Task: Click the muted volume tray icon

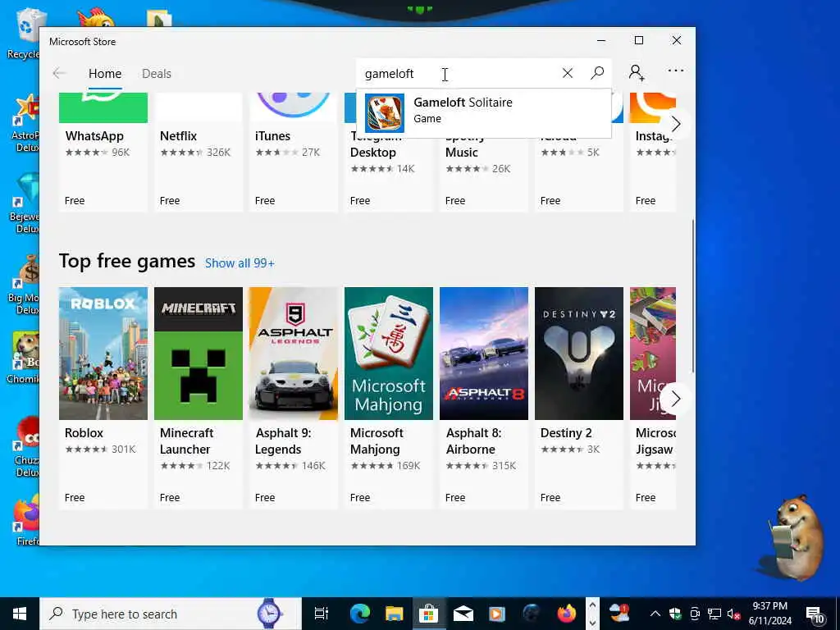Action: click(x=734, y=614)
